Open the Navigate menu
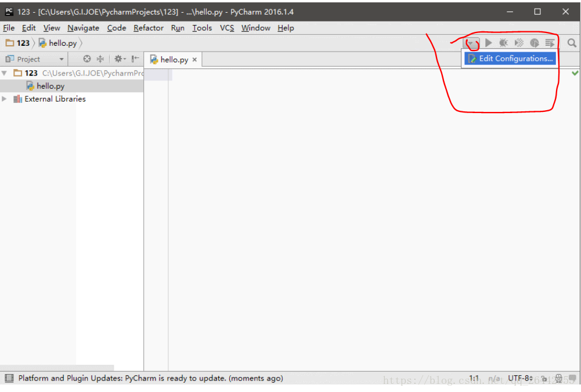This screenshot has height=392, width=581. 83,28
